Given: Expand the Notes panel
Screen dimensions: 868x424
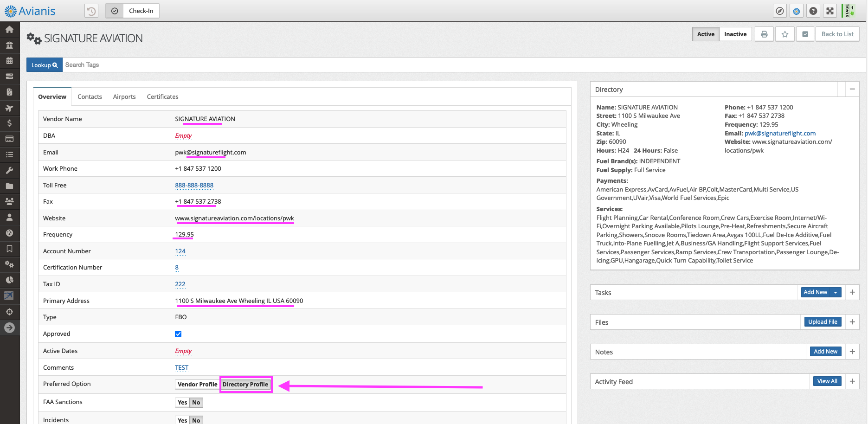Looking at the screenshot, I should pyautogui.click(x=852, y=352).
